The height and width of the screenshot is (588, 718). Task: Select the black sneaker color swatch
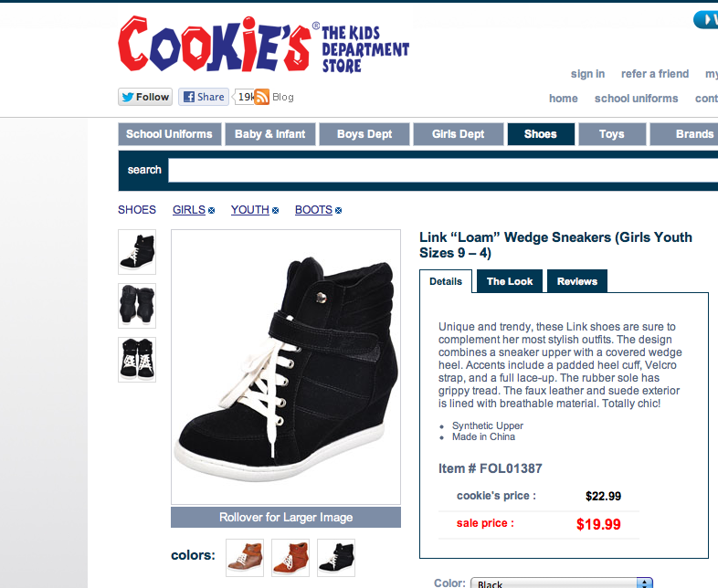click(x=336, y=557)
